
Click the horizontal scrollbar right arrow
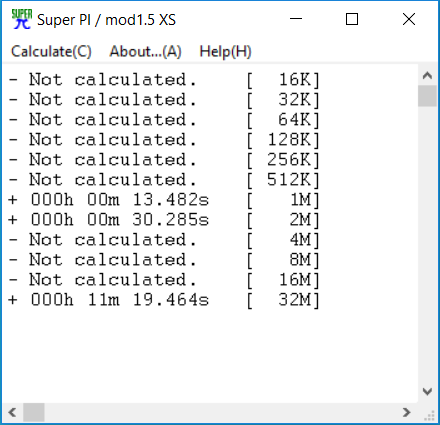point(406,412)
